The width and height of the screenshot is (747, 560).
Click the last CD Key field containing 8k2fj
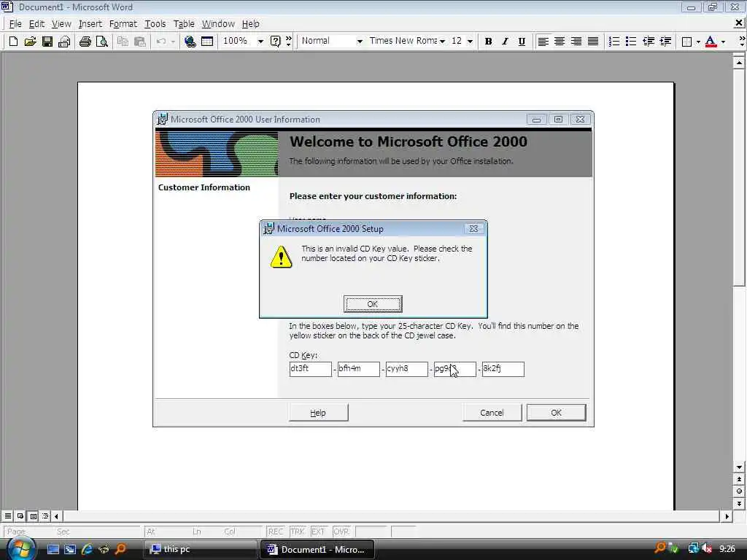(503, 369)
